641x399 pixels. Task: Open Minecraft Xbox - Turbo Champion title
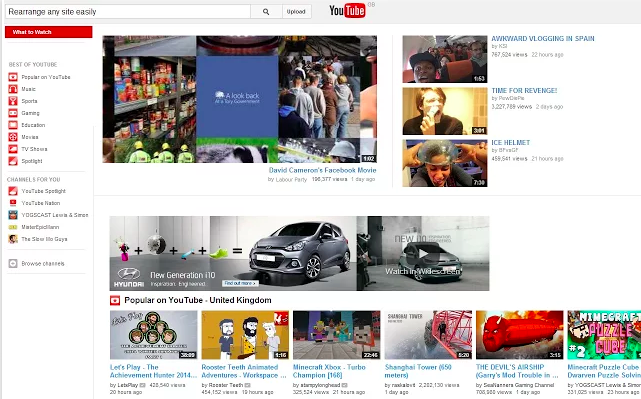point(329,371)
